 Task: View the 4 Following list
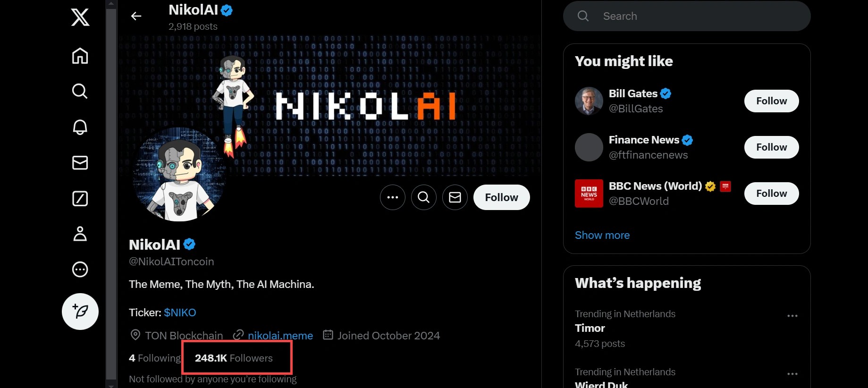pyautogui.click(x=155, y=358)
